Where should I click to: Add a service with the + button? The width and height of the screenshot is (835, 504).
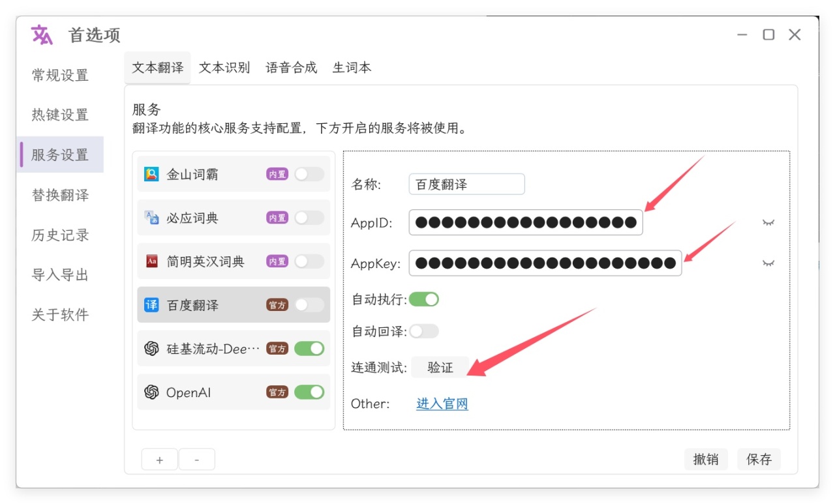[x=160, y=460]
